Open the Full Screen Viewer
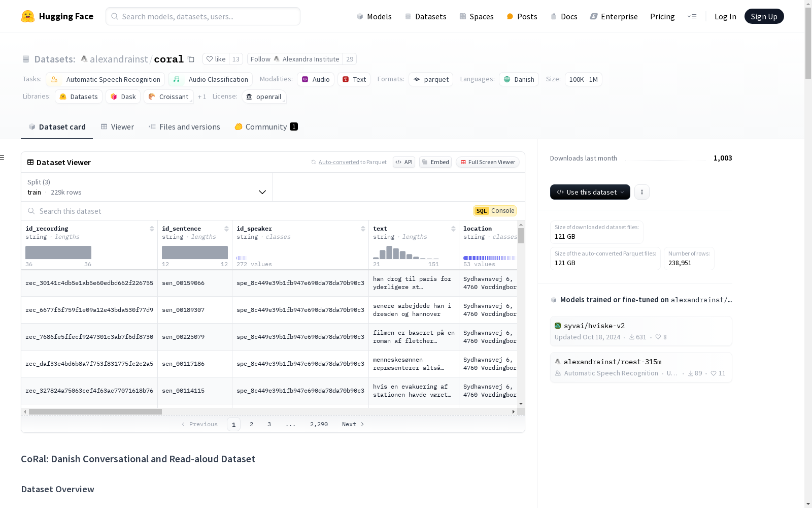The width and height of the screenshot is (812, 508). point(488,162)
